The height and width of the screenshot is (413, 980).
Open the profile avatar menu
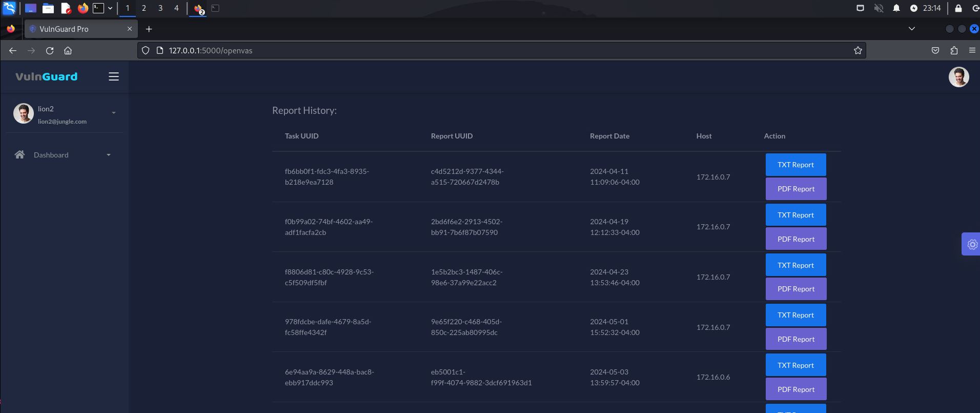(x=958, y=77)
